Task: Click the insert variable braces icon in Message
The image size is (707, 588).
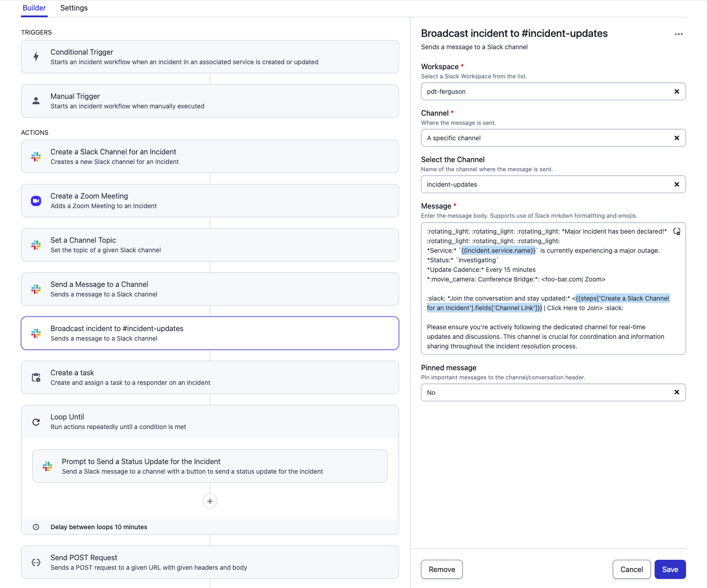Action: pos(676,231)
